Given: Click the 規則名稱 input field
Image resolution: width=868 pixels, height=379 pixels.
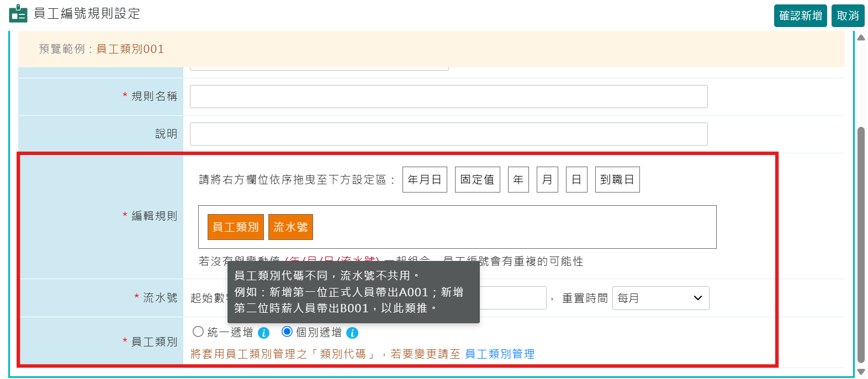Looking at the screenshot, I should (x=448, y=97).
